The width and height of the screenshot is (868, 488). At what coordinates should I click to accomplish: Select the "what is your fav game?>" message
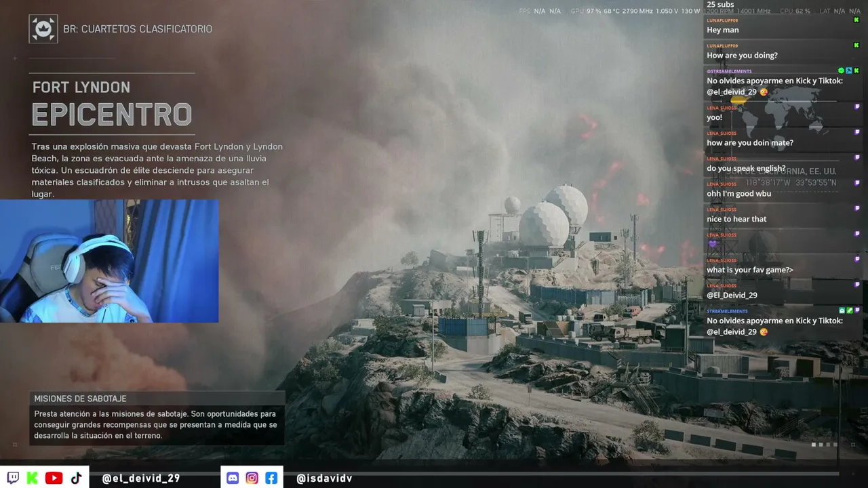tap(750, 270)
